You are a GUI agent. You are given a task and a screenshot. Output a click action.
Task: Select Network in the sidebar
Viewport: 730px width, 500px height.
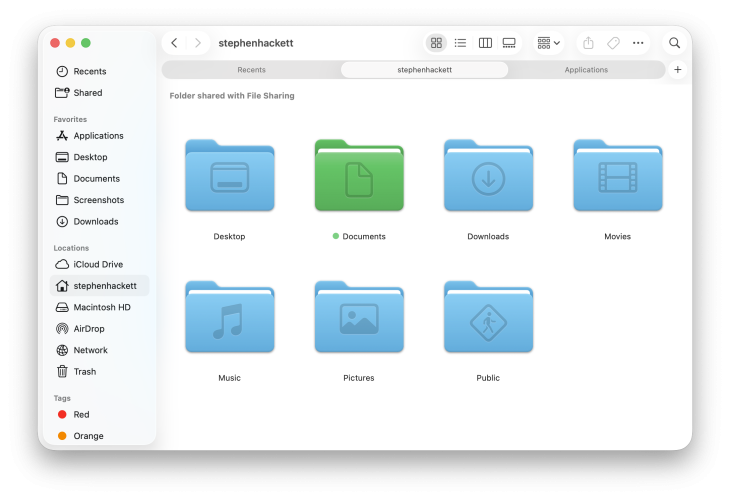click(90, 350)
